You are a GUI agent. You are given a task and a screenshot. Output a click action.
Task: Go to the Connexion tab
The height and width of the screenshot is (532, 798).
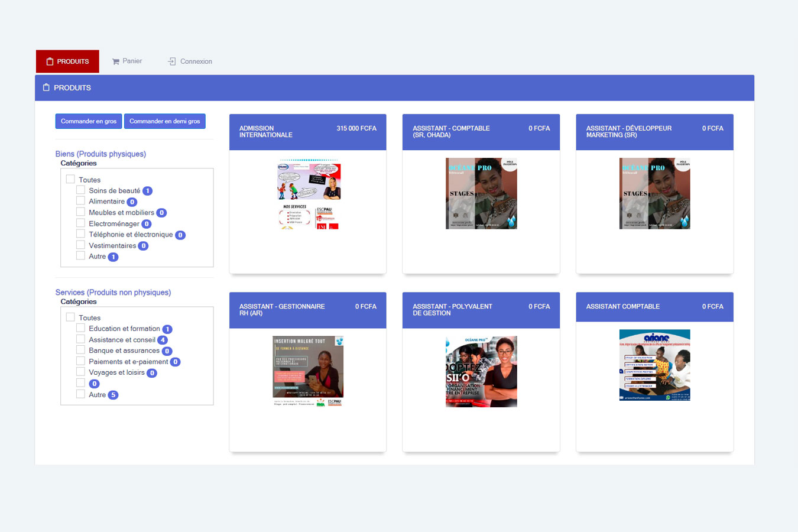[x=190, y=61]
